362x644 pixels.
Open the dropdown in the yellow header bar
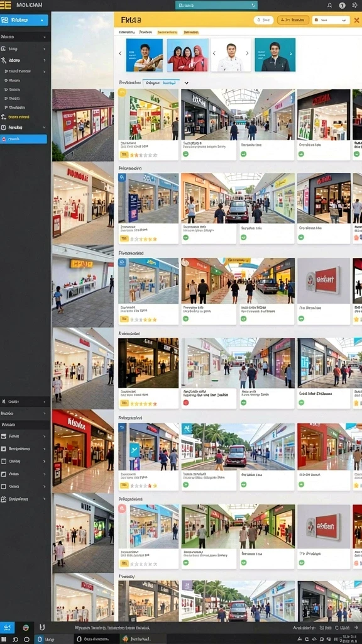[331, 19]
